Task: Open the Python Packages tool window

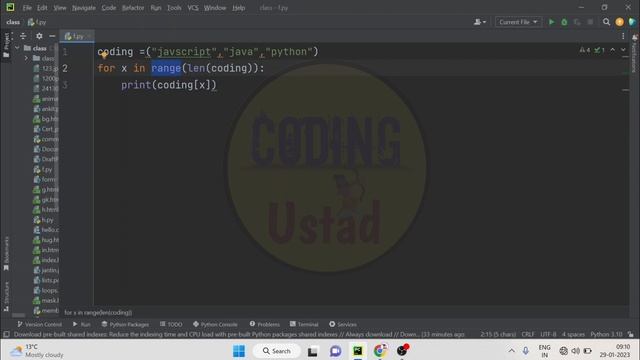Action: (125, 324)
